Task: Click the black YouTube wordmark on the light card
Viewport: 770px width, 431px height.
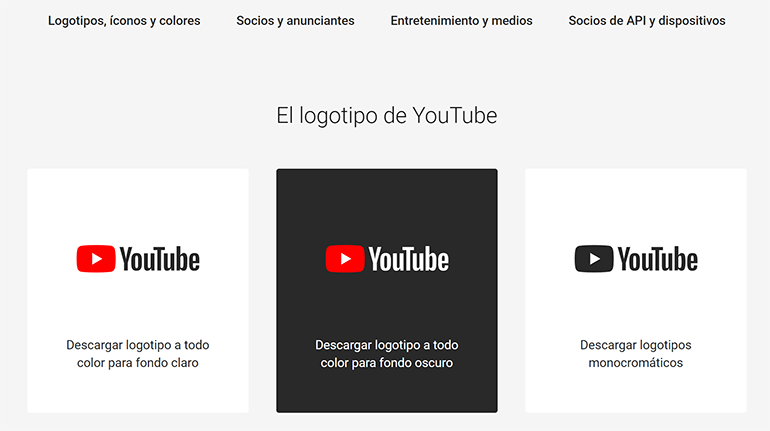Action: click(159, 260)
